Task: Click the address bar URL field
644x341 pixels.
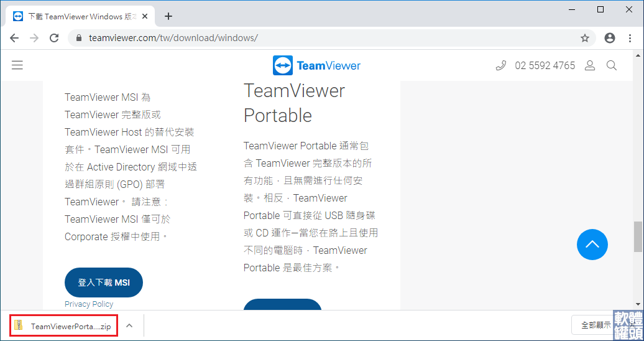Action: (333, 38)
